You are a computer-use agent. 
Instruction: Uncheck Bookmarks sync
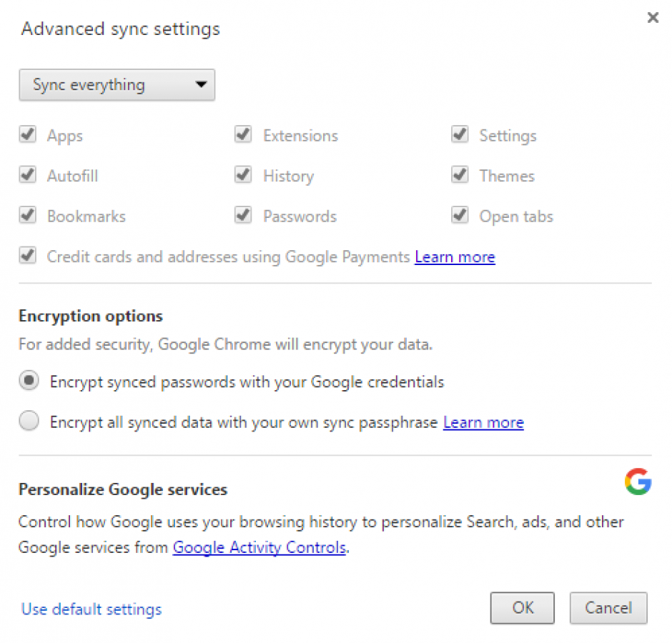click(x=27, y=216)
